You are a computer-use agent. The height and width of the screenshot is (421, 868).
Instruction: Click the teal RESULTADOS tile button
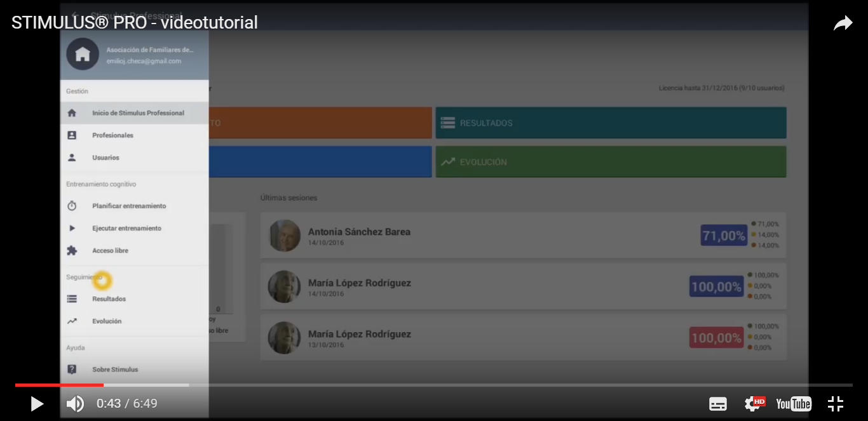(x=611, y=123)
